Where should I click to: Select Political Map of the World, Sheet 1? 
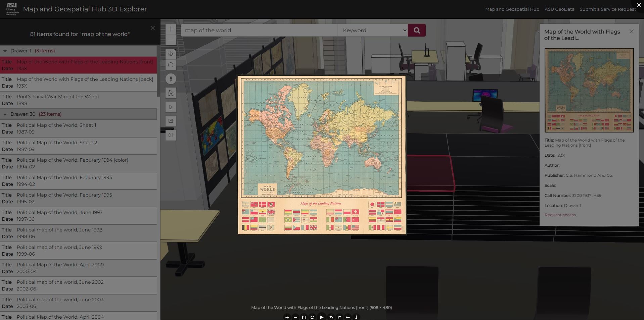tap(78, 128)
